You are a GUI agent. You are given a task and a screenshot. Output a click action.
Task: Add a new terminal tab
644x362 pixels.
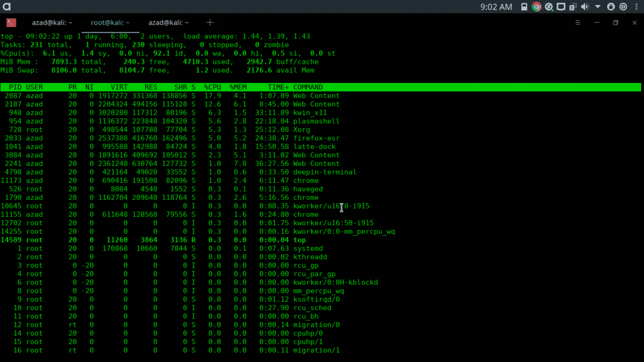pos(210,23)
